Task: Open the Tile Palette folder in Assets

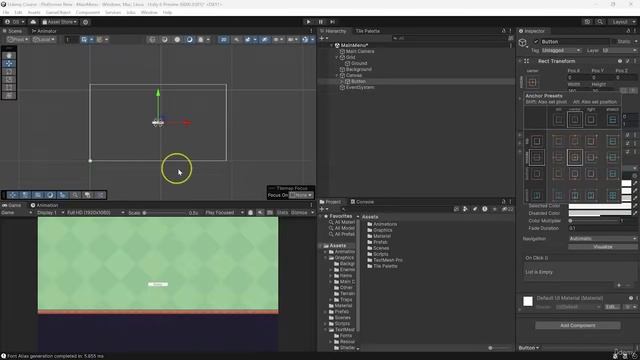Action: coord(382,266)
